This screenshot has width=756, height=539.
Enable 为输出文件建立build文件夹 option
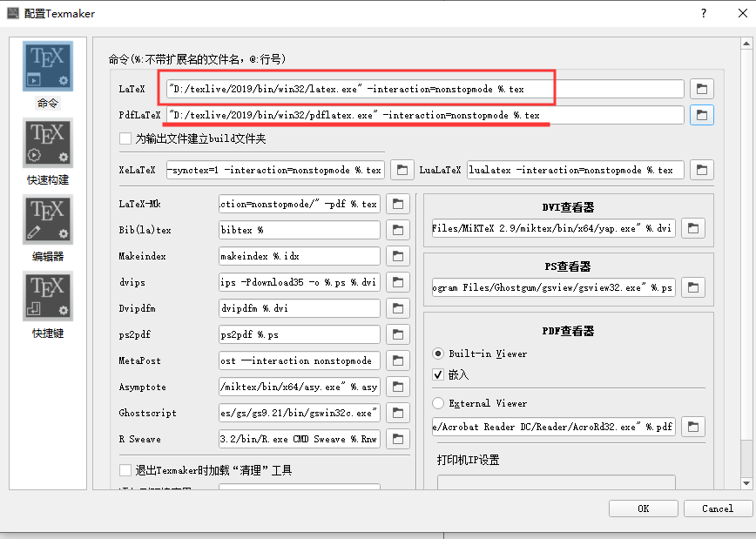click(x=126, y=138)
